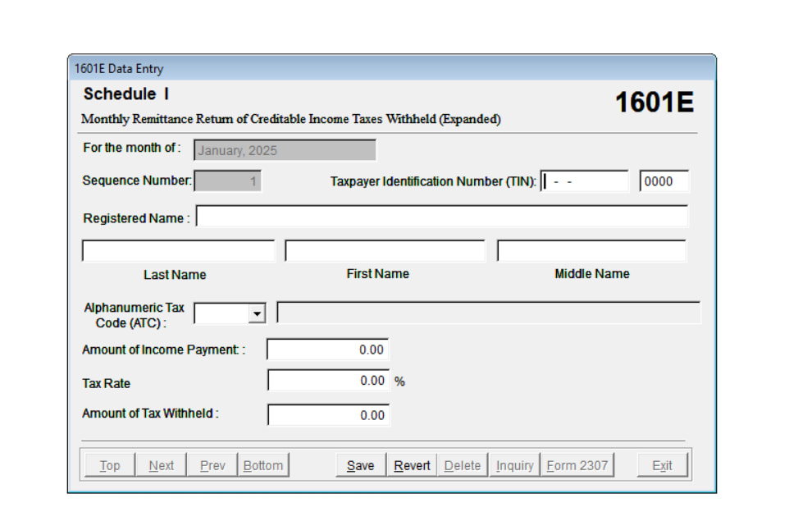Viewport: 812px width, 521px height.
Task: Click the ATC description field
Action: [x=488, y=313]
